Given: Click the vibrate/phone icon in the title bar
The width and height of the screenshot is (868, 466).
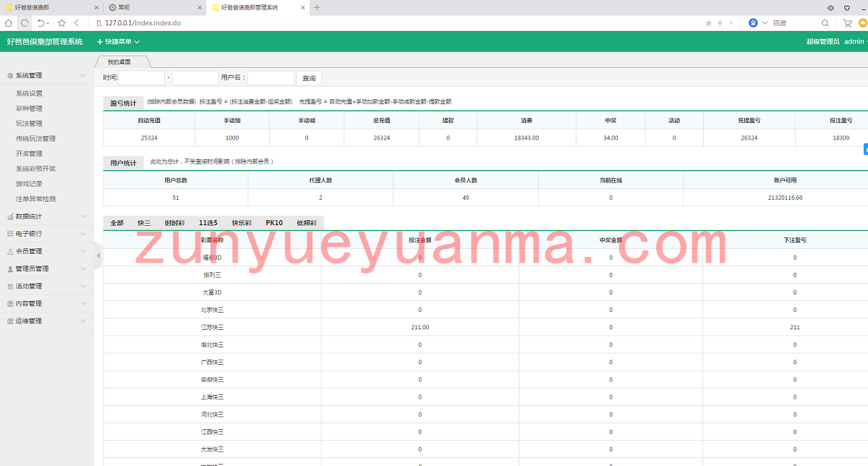Looking at the screenshot, I should coord(831,7).
